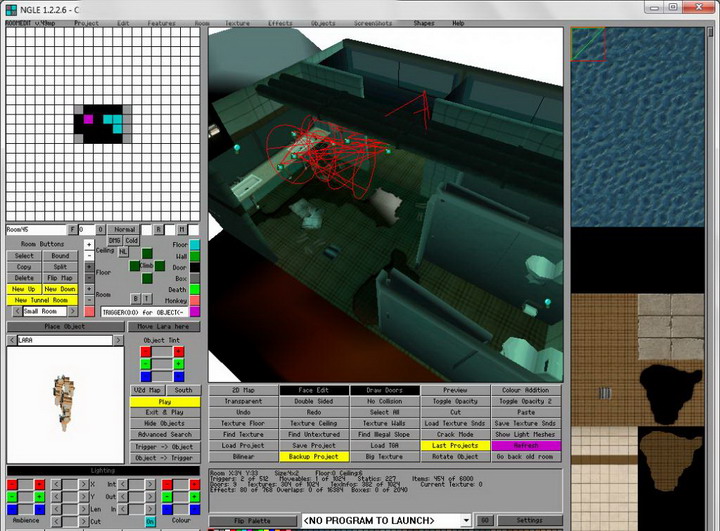The image size is (720, 531).
Task: Select the pink Monkey colour swatch
Action: point(195,300)
